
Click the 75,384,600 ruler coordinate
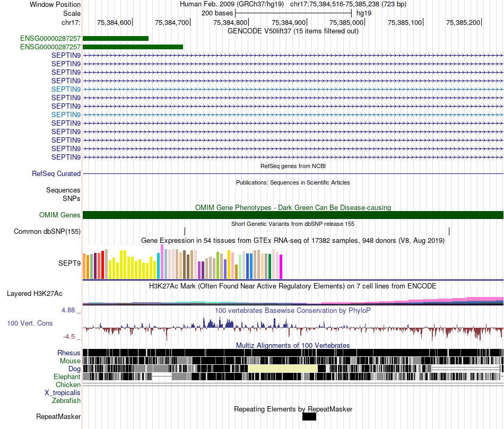point(114,22)
